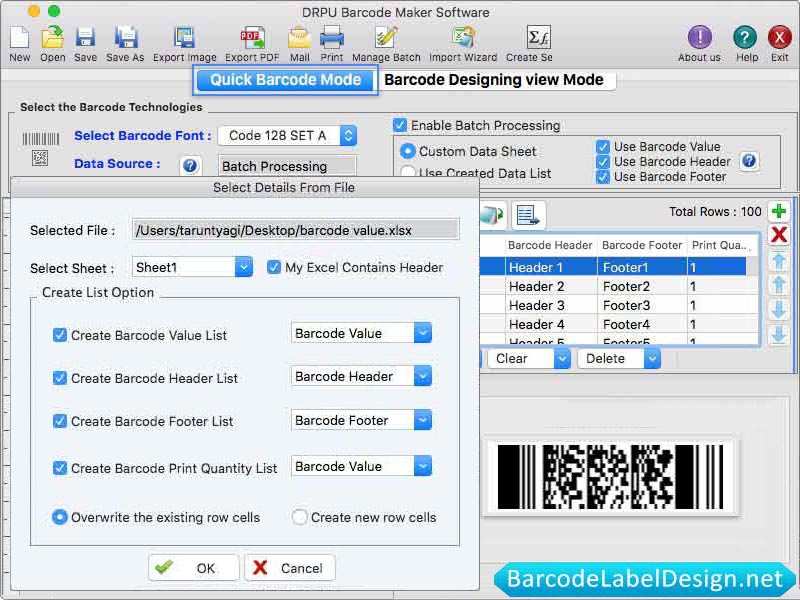Confirm the dialog with OK

pos(193,567)
